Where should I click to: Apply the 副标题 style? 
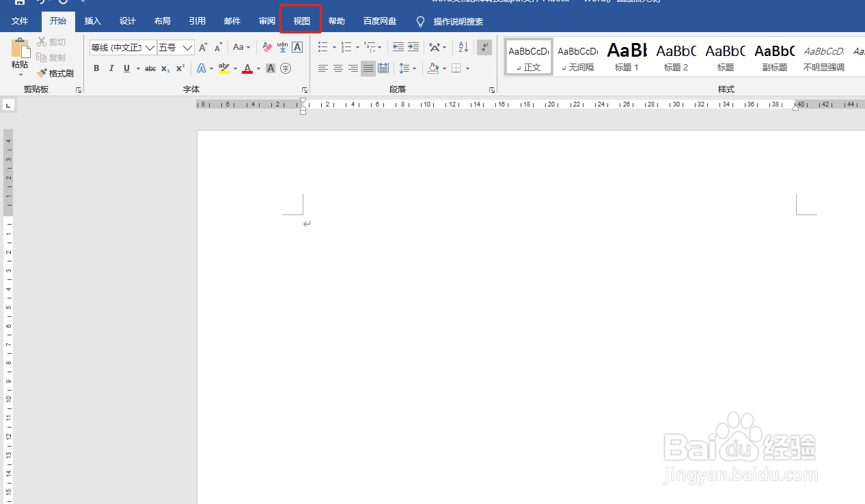775,57
